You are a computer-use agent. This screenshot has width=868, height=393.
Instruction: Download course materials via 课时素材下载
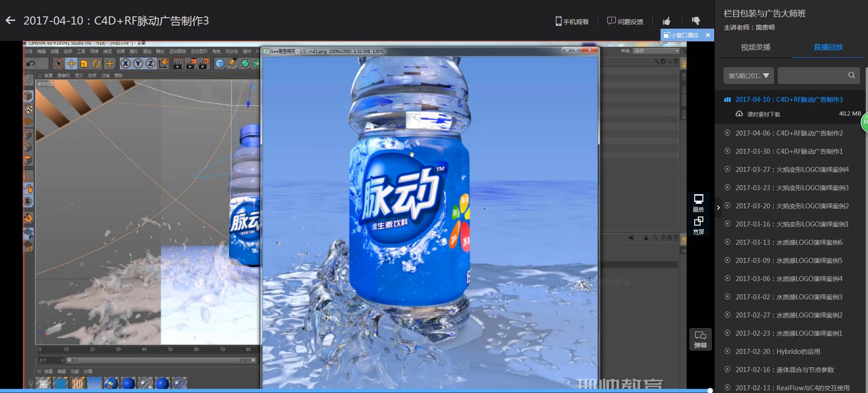763,114
